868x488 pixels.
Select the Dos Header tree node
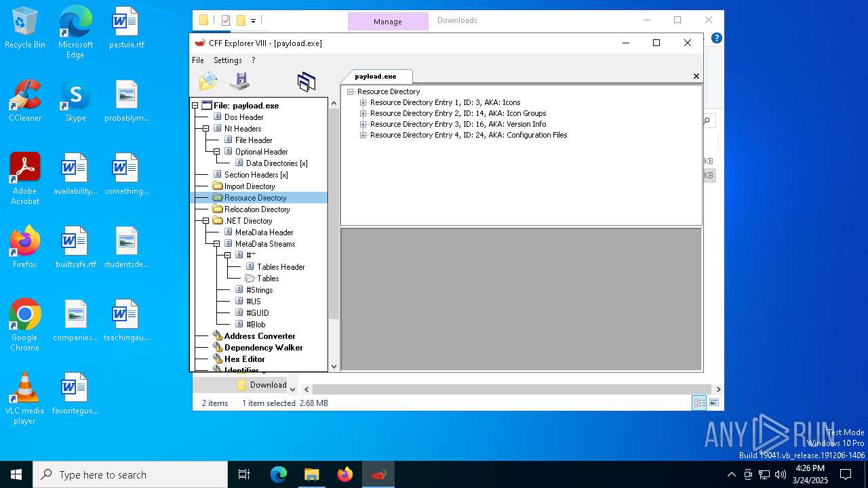pyautogui.click(x=243, y=117)
